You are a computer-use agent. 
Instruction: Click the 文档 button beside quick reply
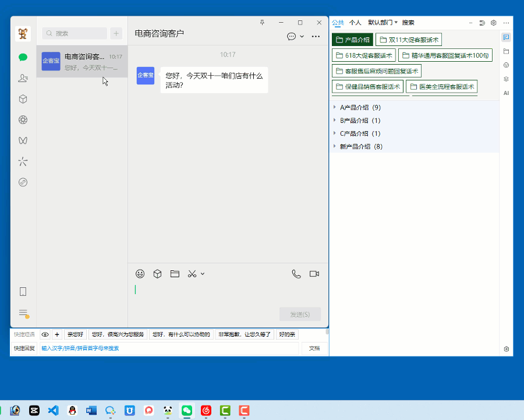314,348
